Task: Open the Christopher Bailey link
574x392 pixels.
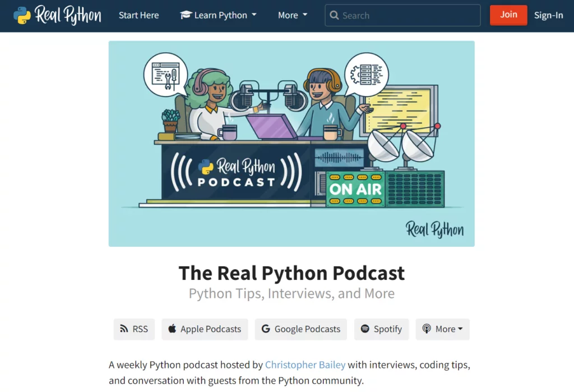Action: tap(305, 365)
